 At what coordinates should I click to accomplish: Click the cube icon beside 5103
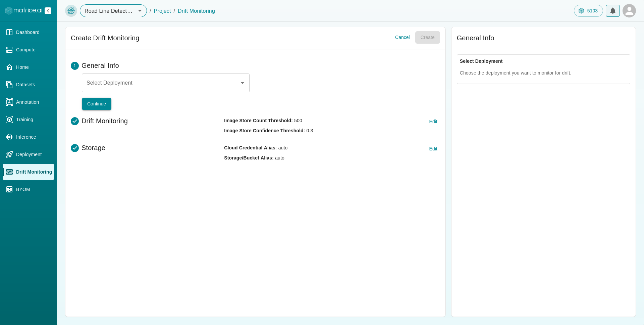[x=581, y=11]
